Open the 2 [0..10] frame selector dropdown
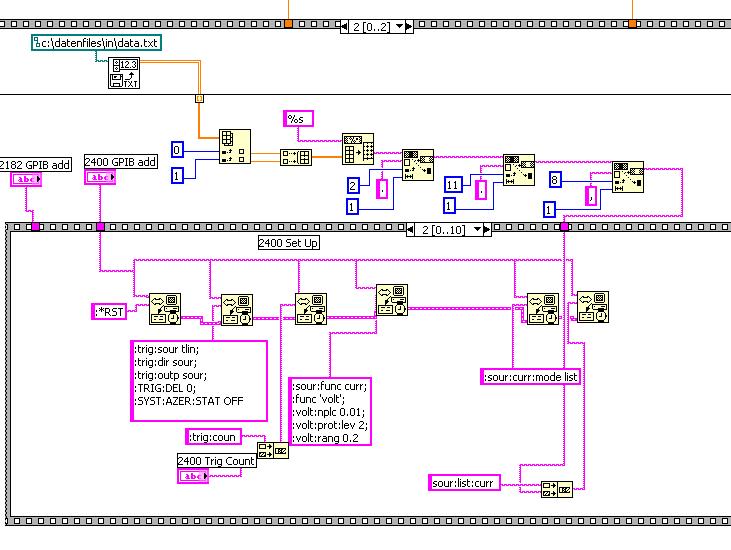The image size is (731, 550). pyautogui.click(x=477, y=229)
